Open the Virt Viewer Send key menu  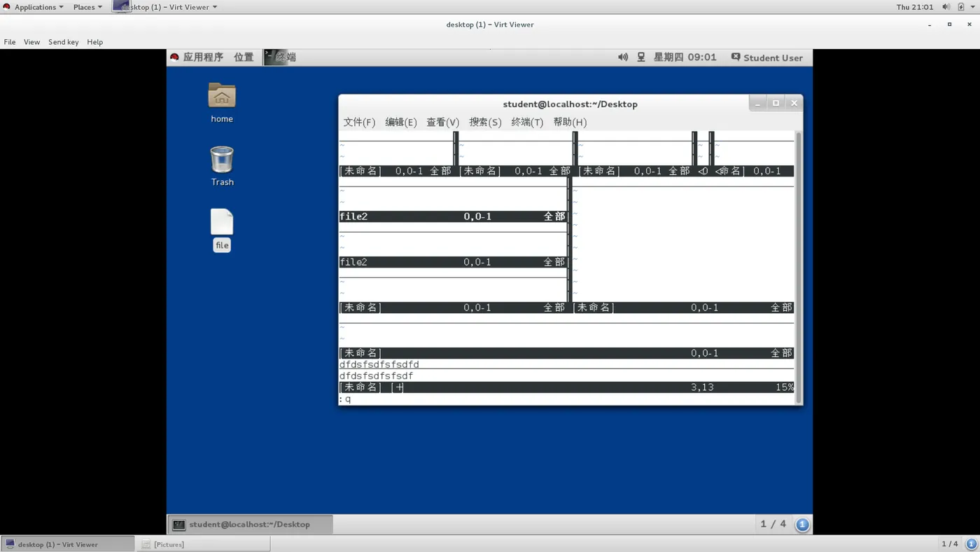[63, 42]
